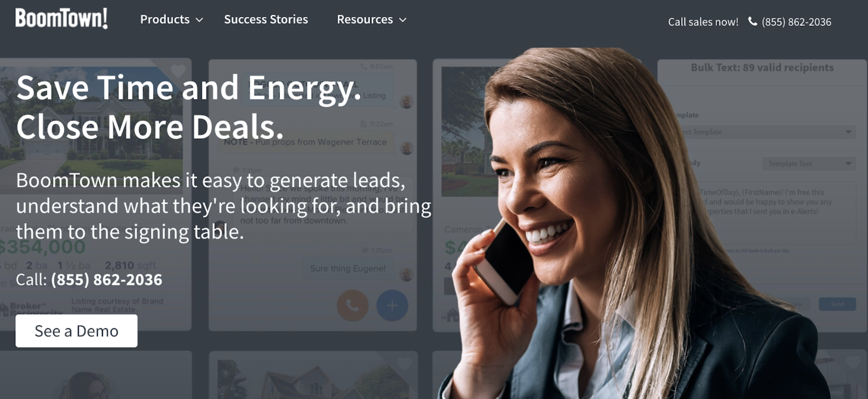The height and width of the screenshot is (399, 868).
Task: Click the Broker Reciprocity house icon
Action: [5, 309]
